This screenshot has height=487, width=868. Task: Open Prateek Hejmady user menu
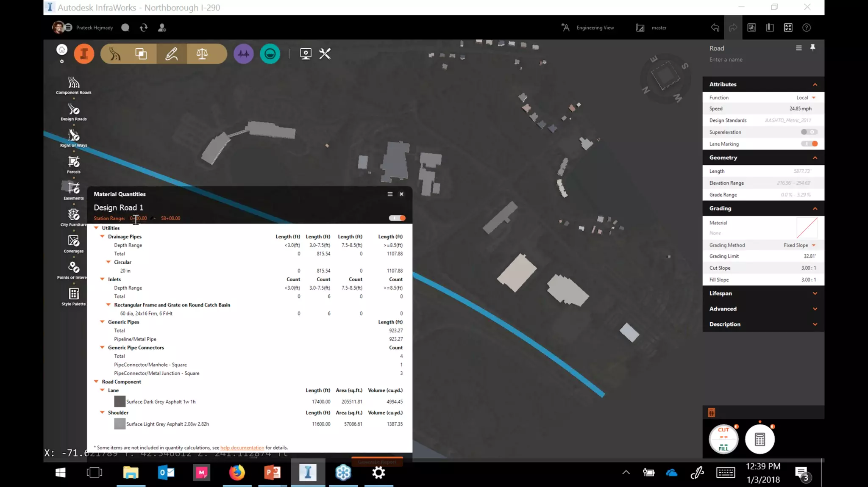pos(83,28)
